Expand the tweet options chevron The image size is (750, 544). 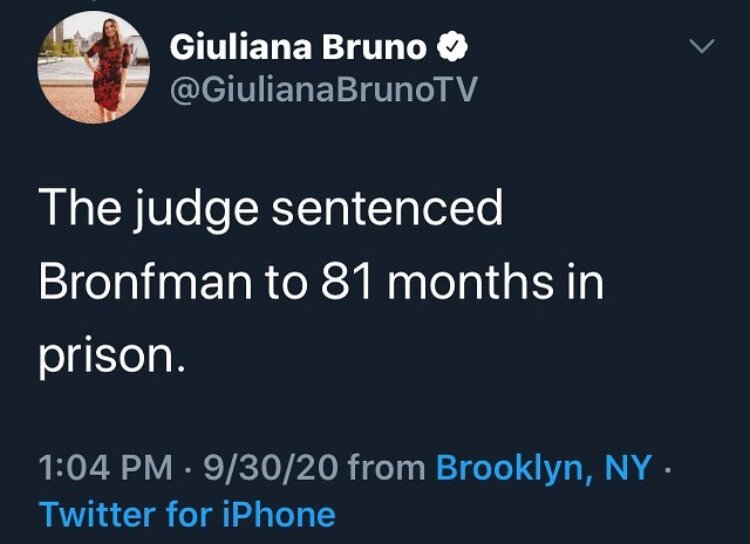click(704, 47)
